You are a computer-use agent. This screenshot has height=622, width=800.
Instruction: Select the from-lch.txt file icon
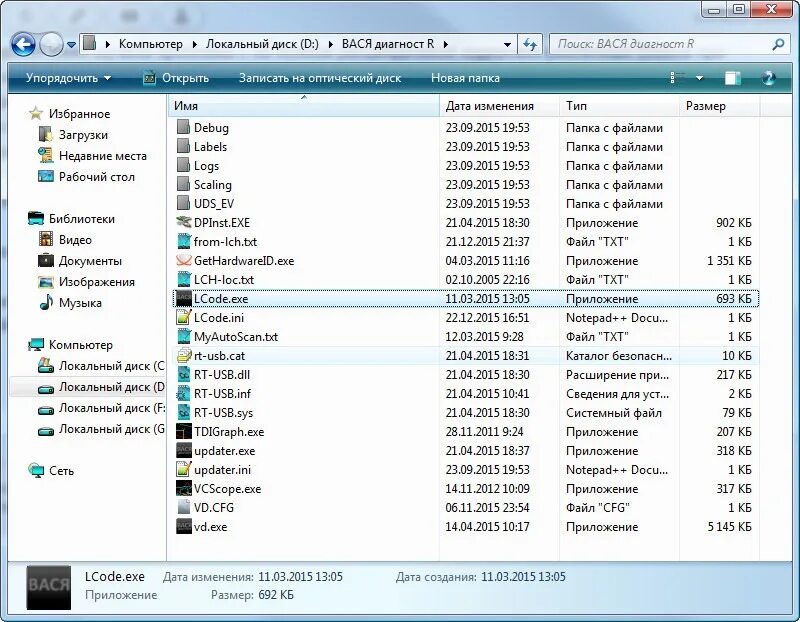tap(184, 241)
